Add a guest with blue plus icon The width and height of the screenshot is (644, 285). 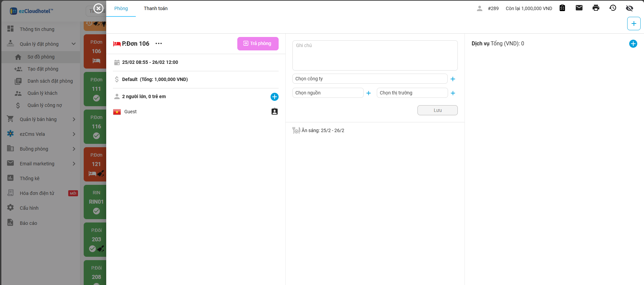274,97
